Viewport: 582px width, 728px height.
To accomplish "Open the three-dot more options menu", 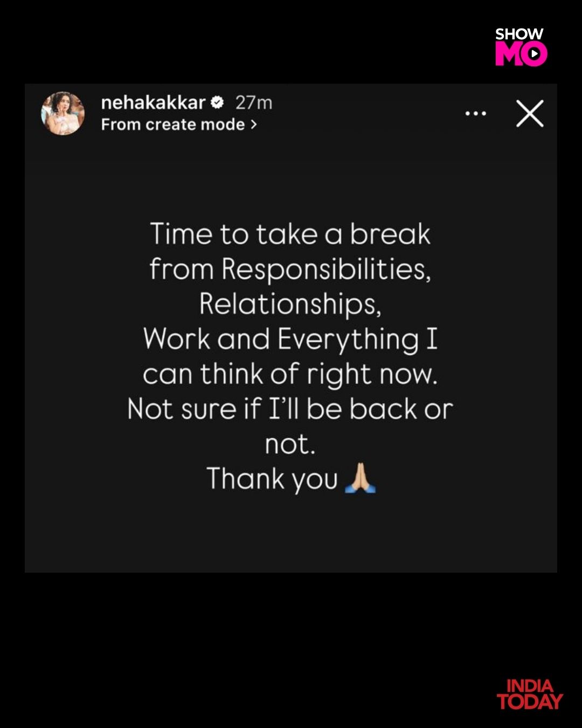I will [475, 114].
